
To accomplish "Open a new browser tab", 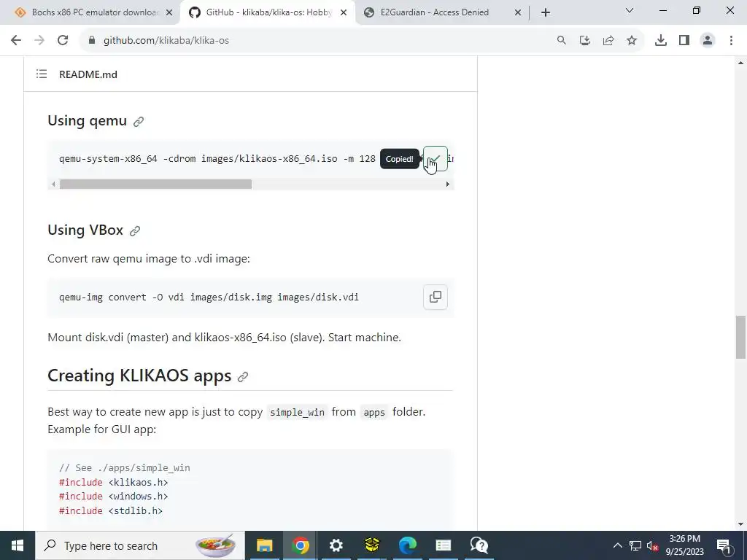I will pos(546,12).
